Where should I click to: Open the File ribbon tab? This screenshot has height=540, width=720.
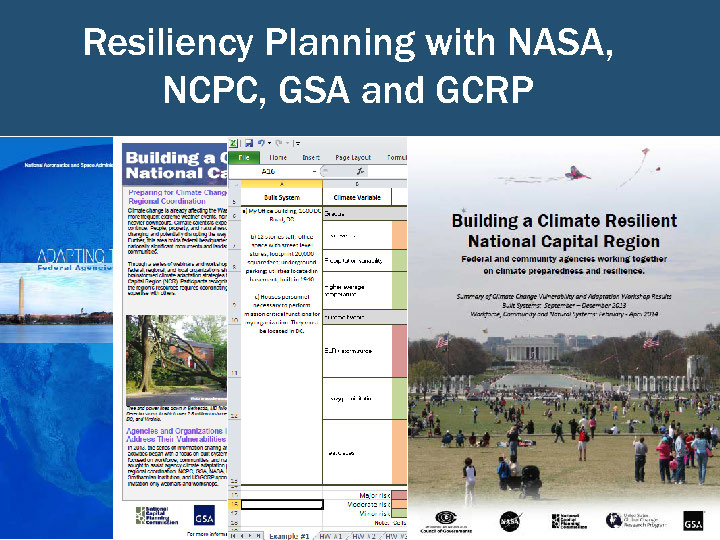point(243,157)
